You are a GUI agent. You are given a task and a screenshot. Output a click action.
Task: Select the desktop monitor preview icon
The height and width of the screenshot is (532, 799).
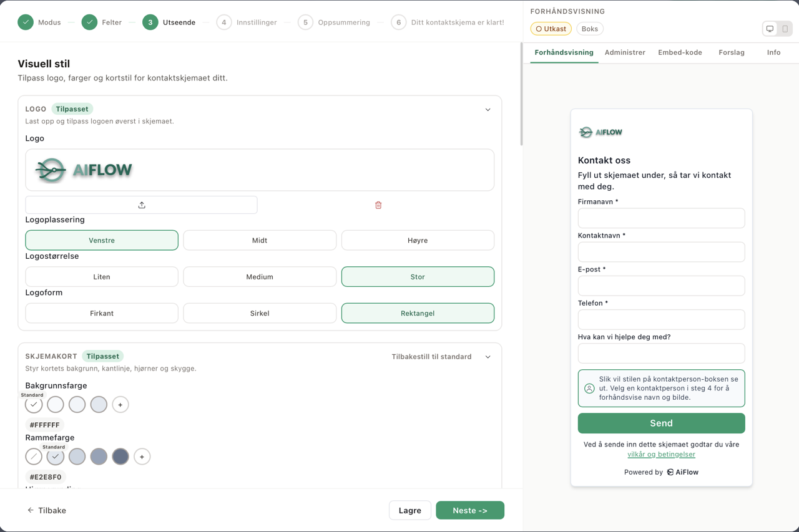770,29
